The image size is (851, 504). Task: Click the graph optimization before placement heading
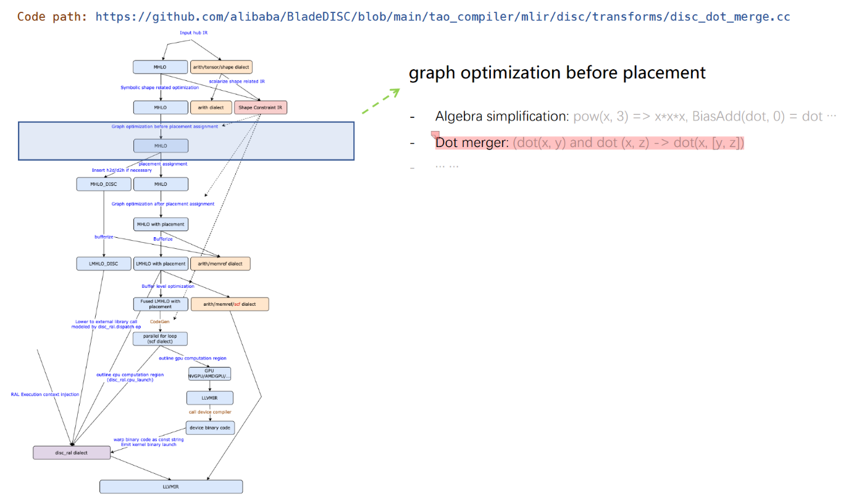[556, 73]
